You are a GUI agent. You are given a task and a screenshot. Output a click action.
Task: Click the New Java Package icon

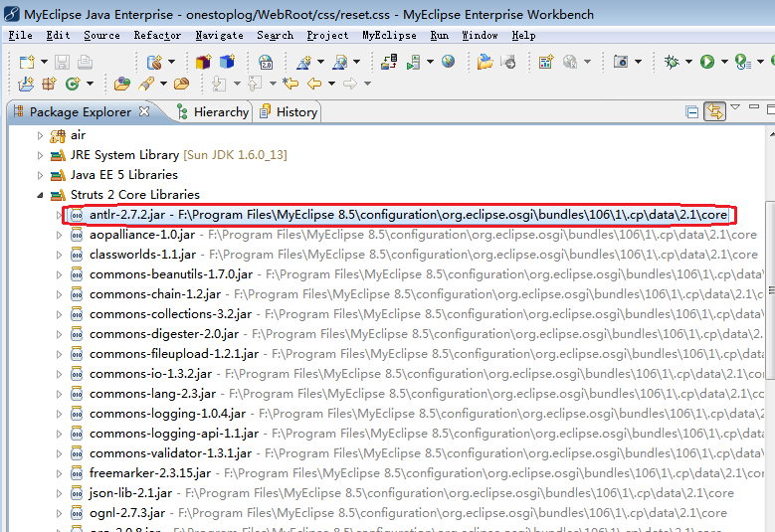click(x=49, y=84)
